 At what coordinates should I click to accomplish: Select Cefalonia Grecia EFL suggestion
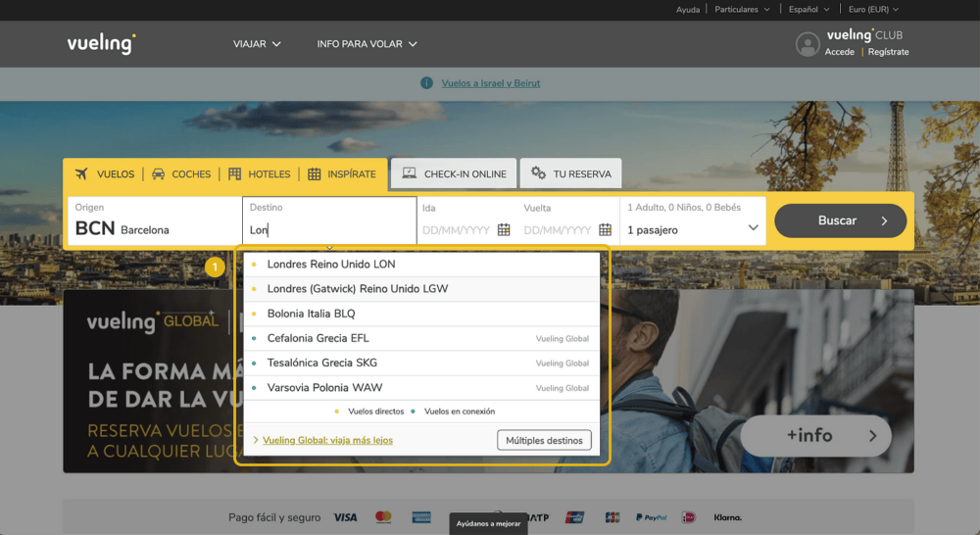421,338
